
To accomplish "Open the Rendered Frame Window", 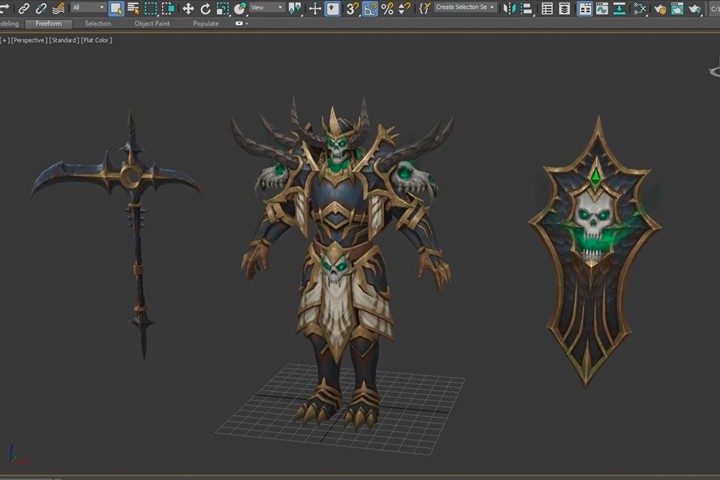I will (x=677, y=8).
